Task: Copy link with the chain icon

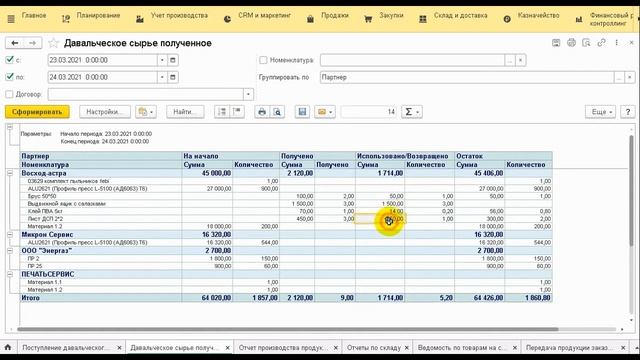Action: click(x=601, y=43)
